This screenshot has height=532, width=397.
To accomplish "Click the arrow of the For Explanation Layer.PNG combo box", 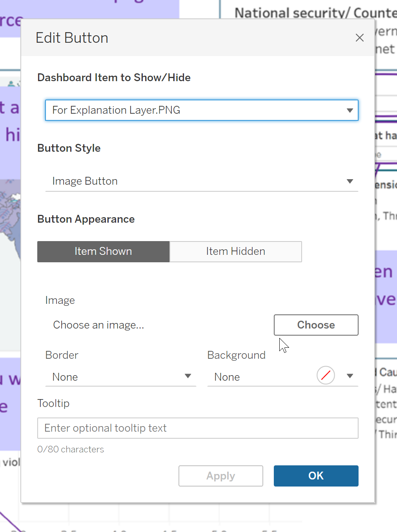I will [x=350, y=110].
